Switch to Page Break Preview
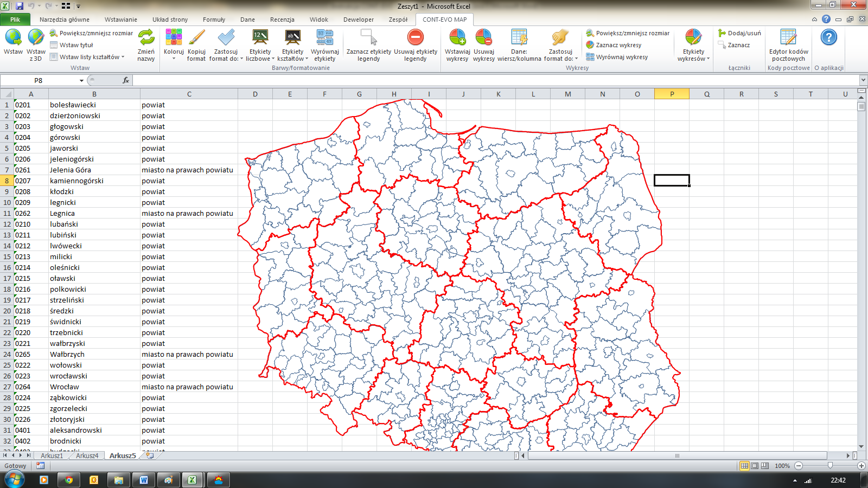Viewport: 868px width, 488px height. tap(765, 466)
